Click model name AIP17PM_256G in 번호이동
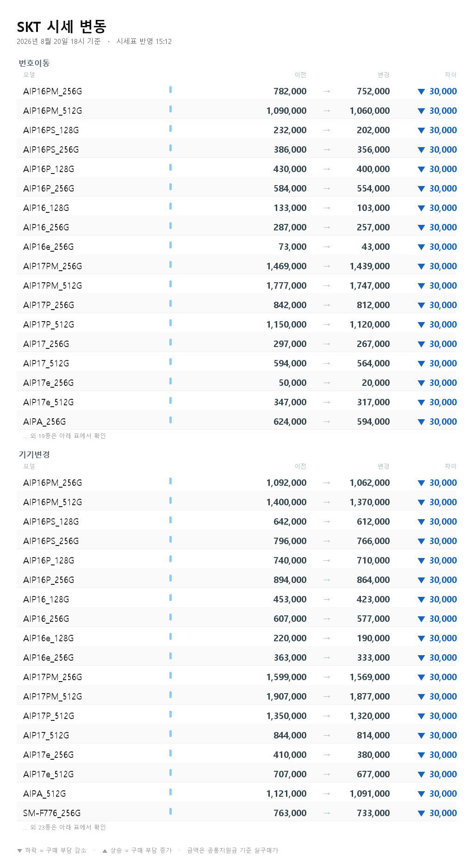The width and height of the screenshot is (472, 868). (53, 267)
